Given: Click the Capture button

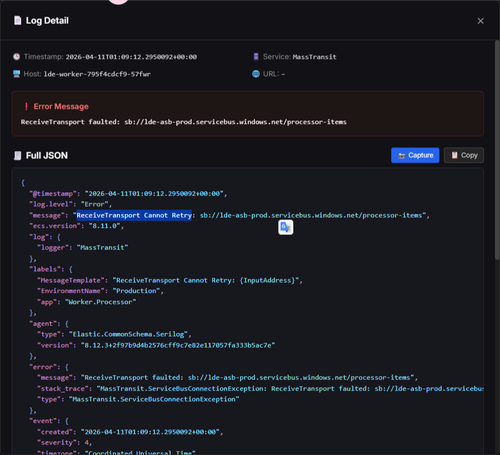Looking at the screenshot, I should [415, 155].
